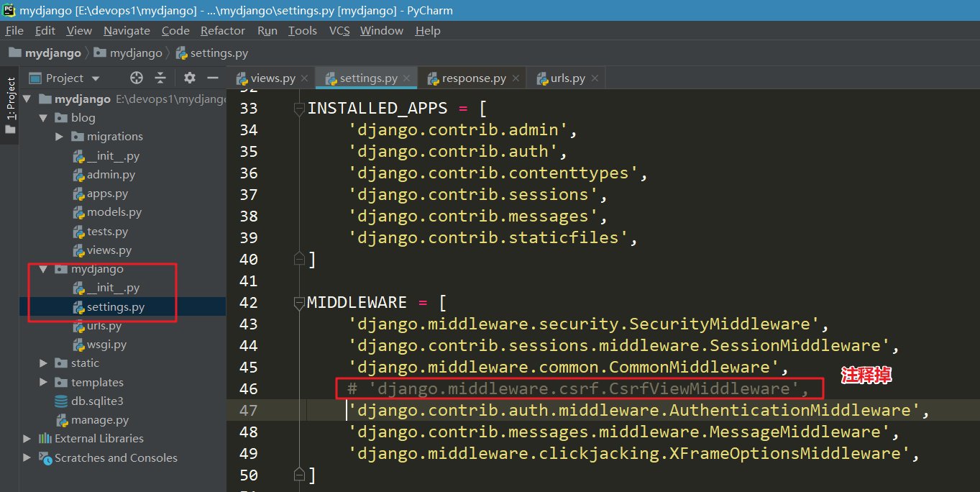Expand Scratches and Consoles node

click(27, 457)
